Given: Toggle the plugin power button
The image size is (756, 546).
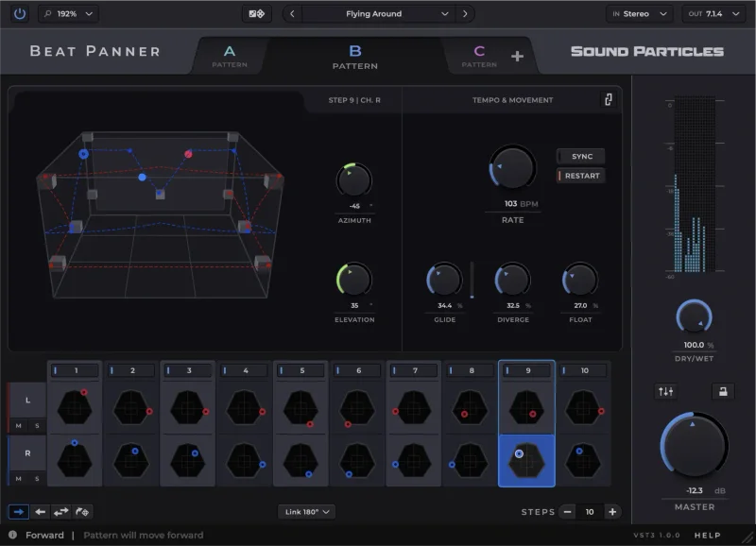Looking at the screenshot, I should pyautogui.click(x=20, y=13).
